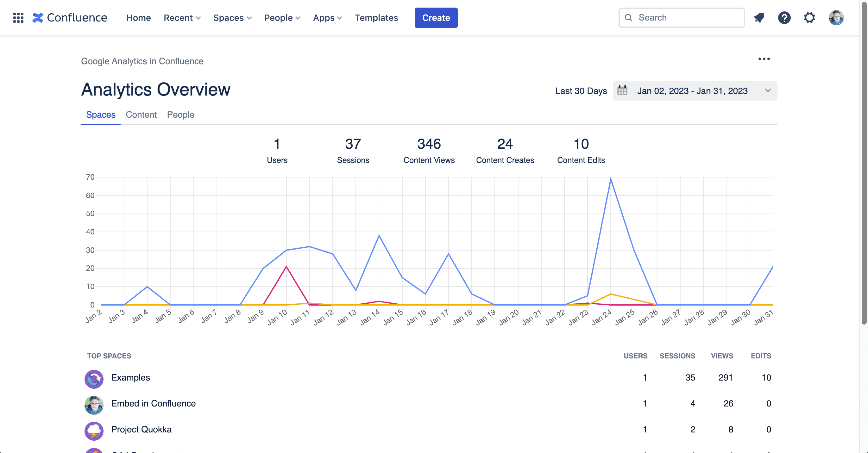Click the Examples space icon
The width and height of the screenshot is (868, 453).
point(94,379)
